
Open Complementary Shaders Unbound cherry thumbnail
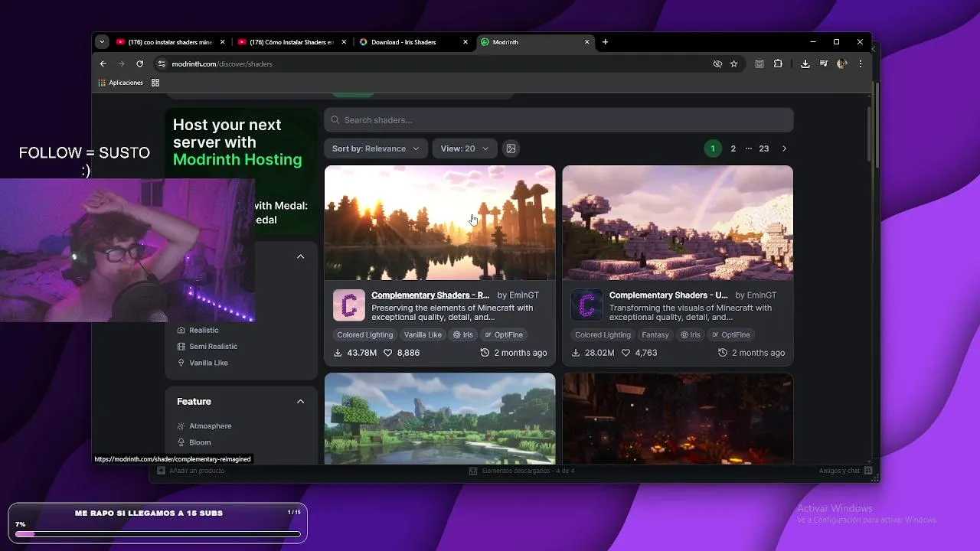pyautogui.click(x=678, y=223)
